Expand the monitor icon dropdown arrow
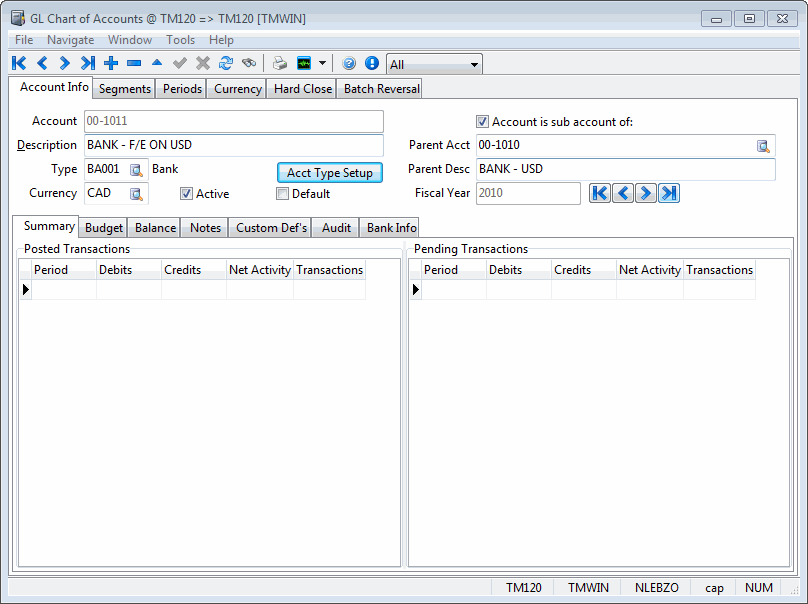This screenshot has width=808, height=604. [x=322, y=64]
